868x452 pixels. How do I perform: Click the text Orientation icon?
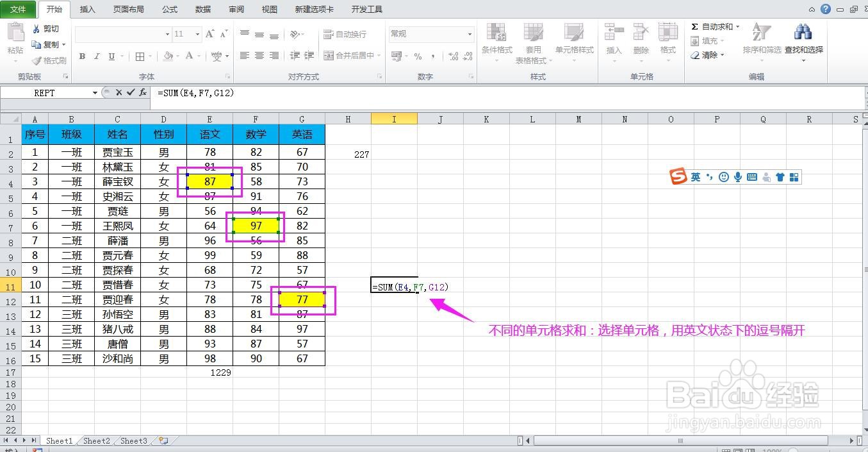pyautogui.click(x=294, y=34)
